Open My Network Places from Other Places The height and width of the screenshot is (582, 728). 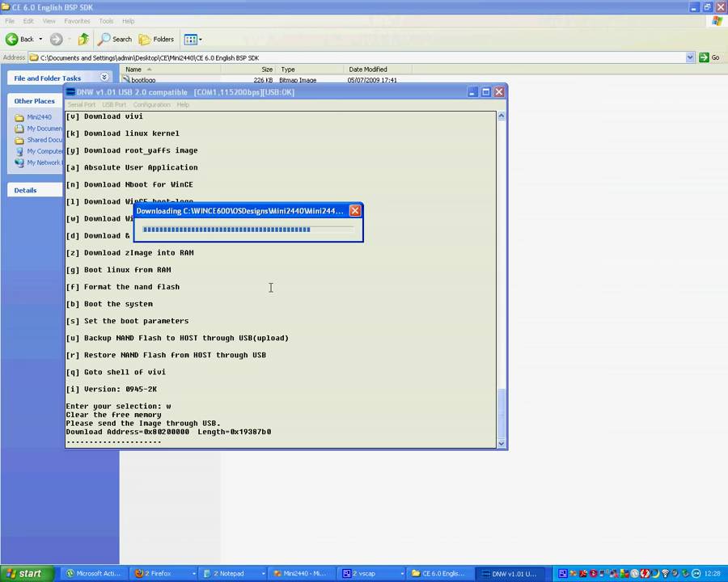point(38,162)
